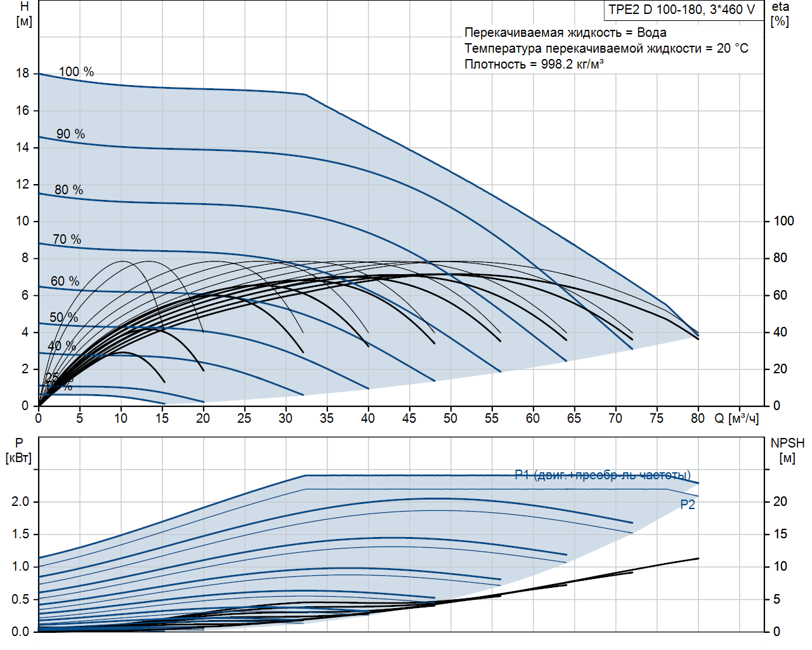Viewport: 812px width, 650px height.
Task: Click the P1 motor and frequency converter label
Action: [602, 475]
